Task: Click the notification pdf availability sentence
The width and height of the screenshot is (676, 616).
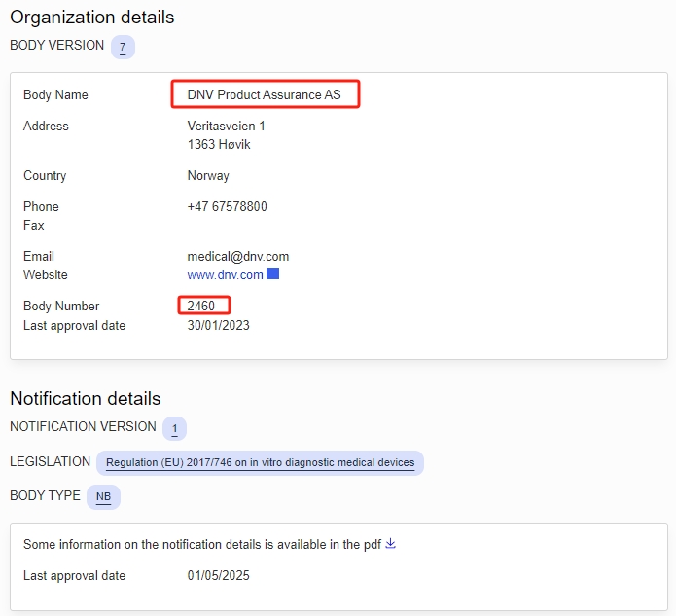Action: (x=202, y=544)
